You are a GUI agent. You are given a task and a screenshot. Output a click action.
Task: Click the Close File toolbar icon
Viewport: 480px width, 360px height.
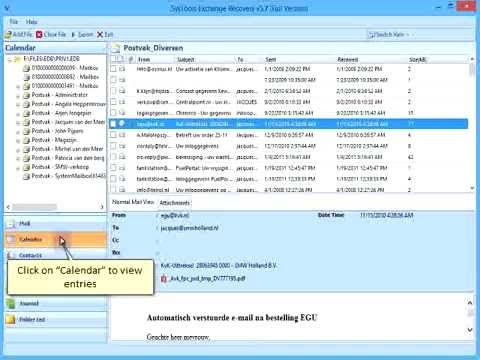pyautogui.click(x=39, y=34)
